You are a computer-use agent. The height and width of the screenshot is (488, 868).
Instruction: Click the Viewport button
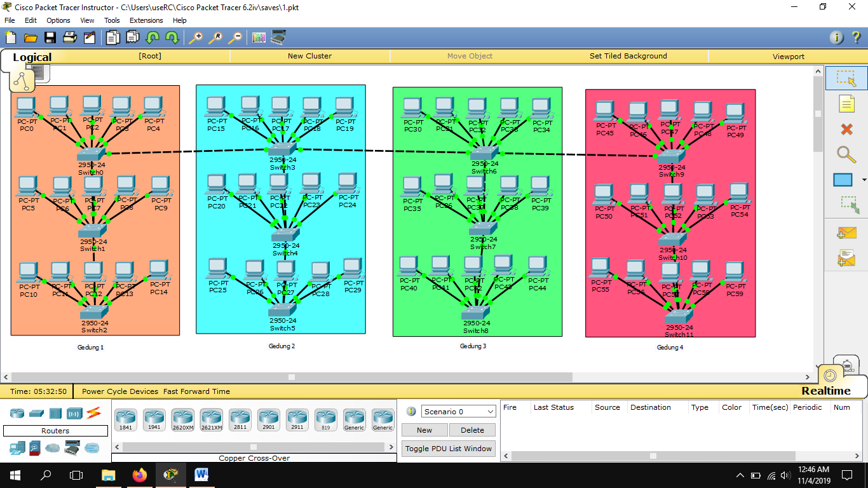789,56
